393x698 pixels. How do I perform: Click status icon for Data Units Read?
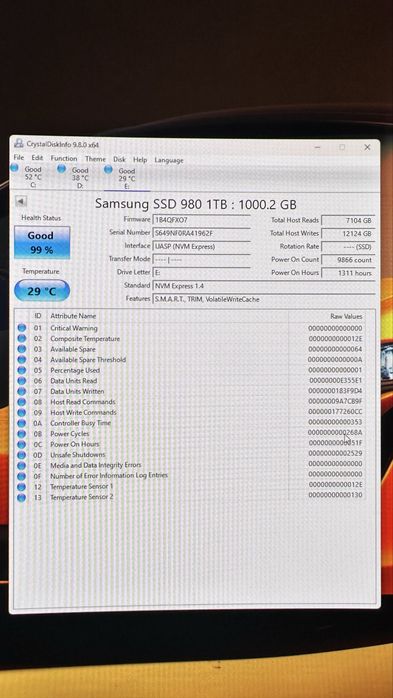point(21,381)
